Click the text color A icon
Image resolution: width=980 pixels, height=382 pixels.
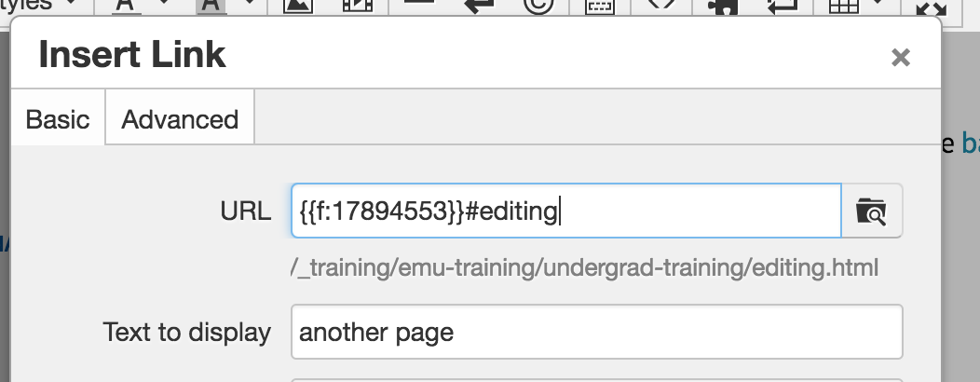126,7
